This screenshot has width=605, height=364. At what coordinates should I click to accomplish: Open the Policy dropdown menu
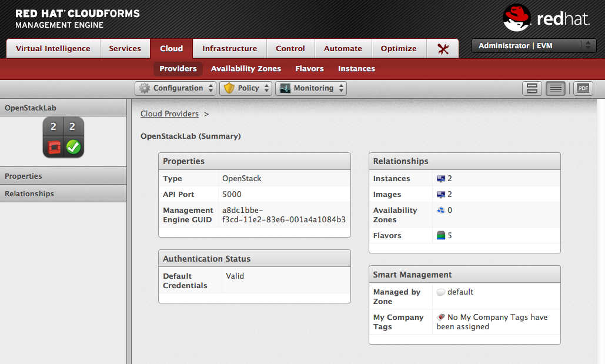[246, 88]
